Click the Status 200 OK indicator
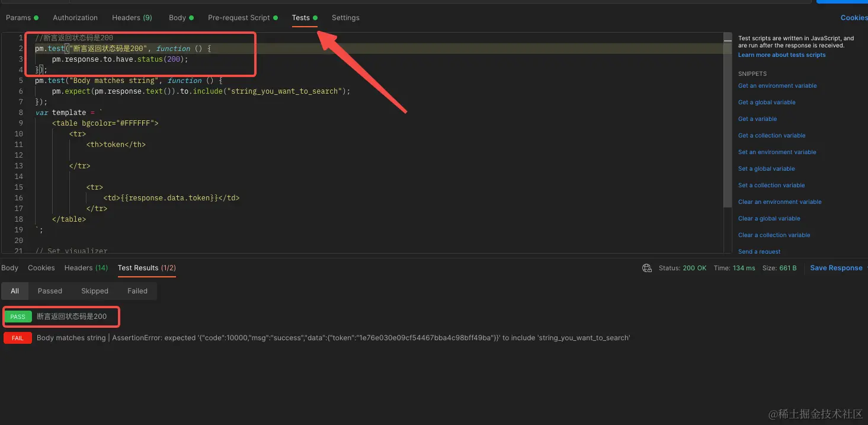868x425 pixels. (x=683, y=268)
